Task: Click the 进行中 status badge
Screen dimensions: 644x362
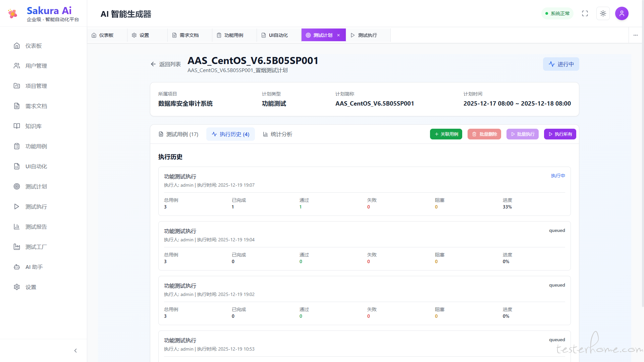Action: [x=561, y=64]
